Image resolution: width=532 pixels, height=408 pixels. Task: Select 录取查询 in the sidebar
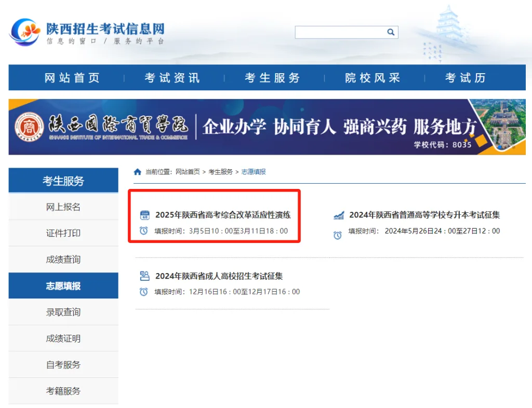click(63, 312)
